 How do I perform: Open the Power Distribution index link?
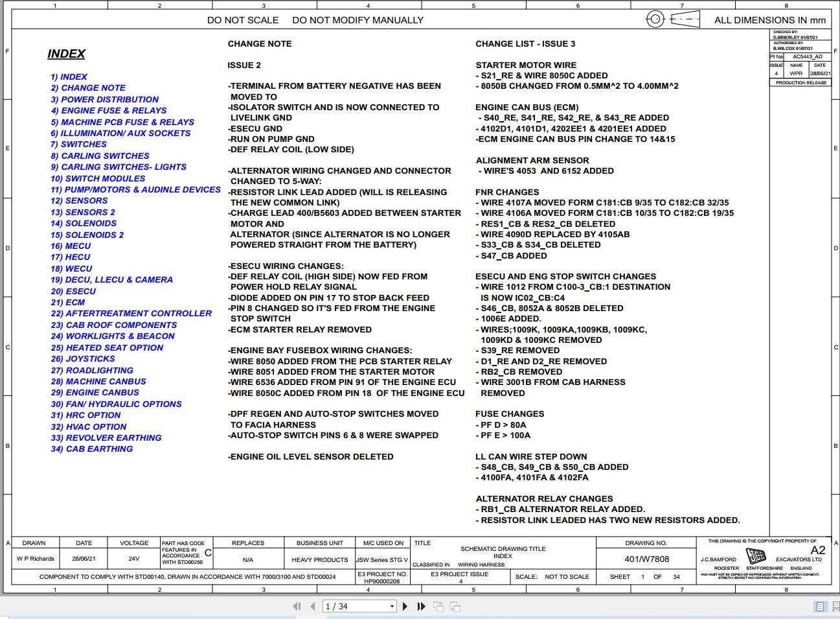pyautogui.click(x=105, y=99)
